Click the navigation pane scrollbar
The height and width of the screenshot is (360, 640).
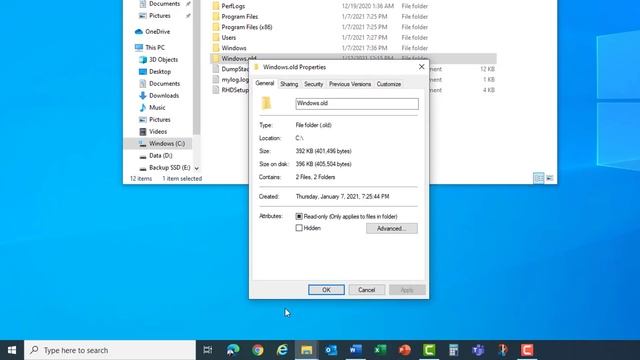click(197, 67)
